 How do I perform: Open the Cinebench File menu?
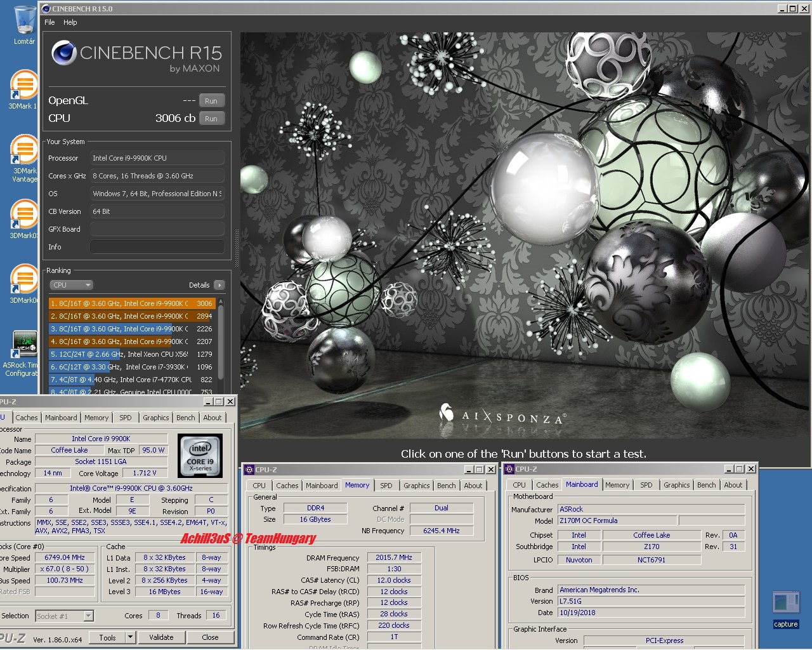(x=49, y=22)
